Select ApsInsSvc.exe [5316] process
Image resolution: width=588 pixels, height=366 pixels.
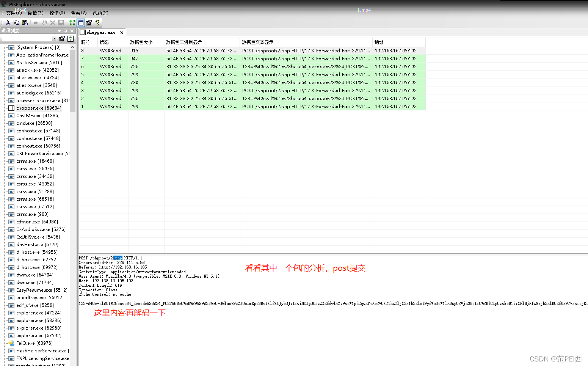(39, 63)
